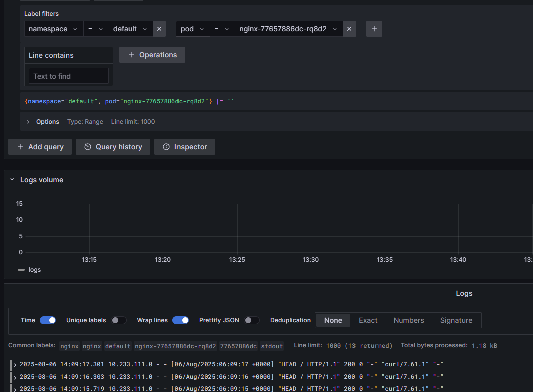This screenshot has width=533, height=392.
Task: Open the pod label dropdown
Action: (x=193, y=29)
